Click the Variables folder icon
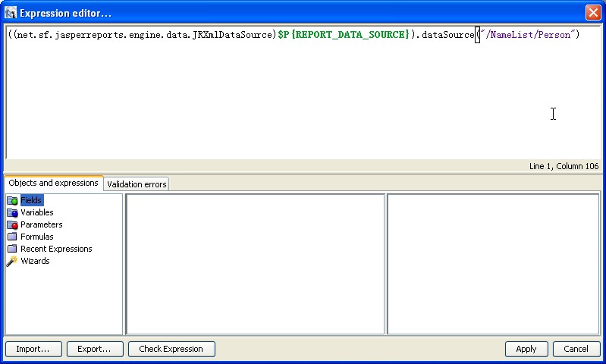Image resolution: width=606 pixels, height=364 pixels. point(12,212)
